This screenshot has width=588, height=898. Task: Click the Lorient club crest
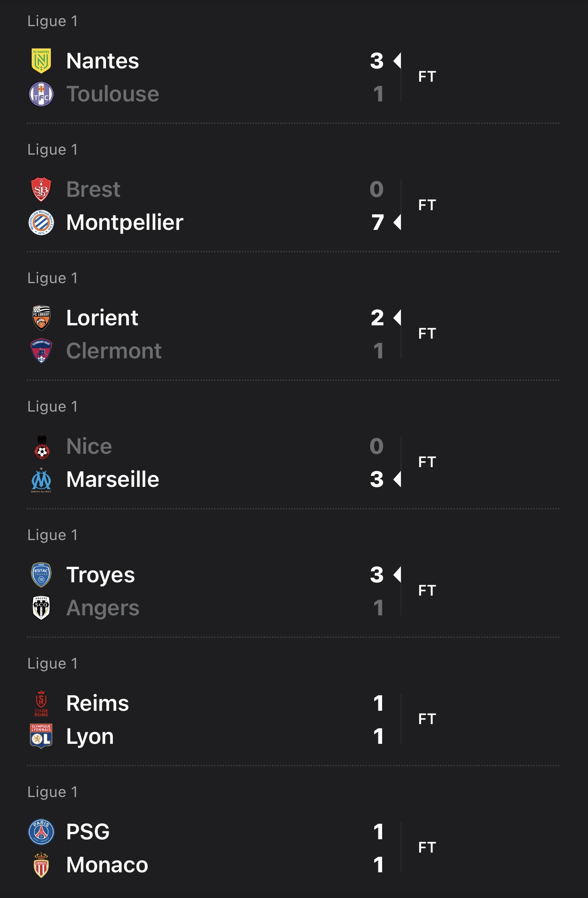point(41,318)
